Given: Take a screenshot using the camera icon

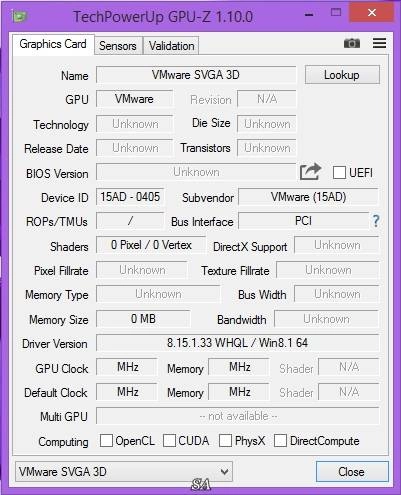Looking at the screenshot, I should pyautogui.click(x=352, y=43).
